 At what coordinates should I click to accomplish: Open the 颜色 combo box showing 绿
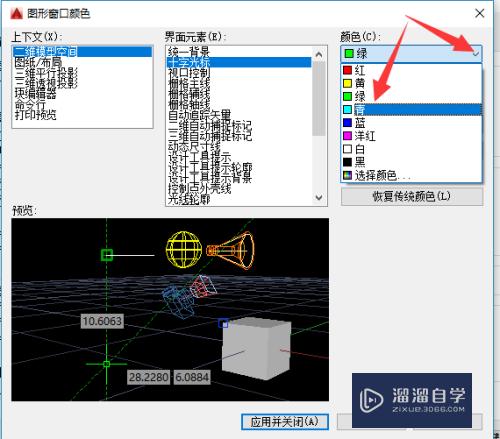411,53
